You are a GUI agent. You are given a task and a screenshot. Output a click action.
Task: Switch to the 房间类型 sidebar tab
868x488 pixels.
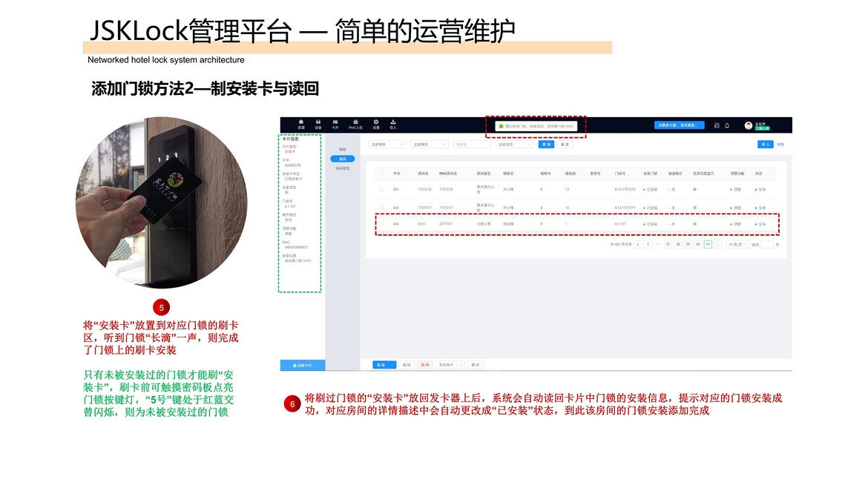[x=343, y=168]
